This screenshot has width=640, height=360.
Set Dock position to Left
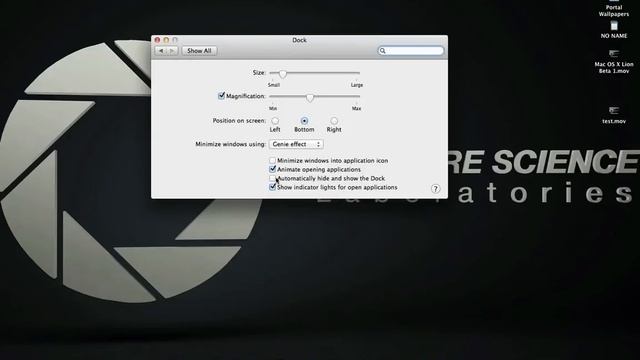[275, 121]
